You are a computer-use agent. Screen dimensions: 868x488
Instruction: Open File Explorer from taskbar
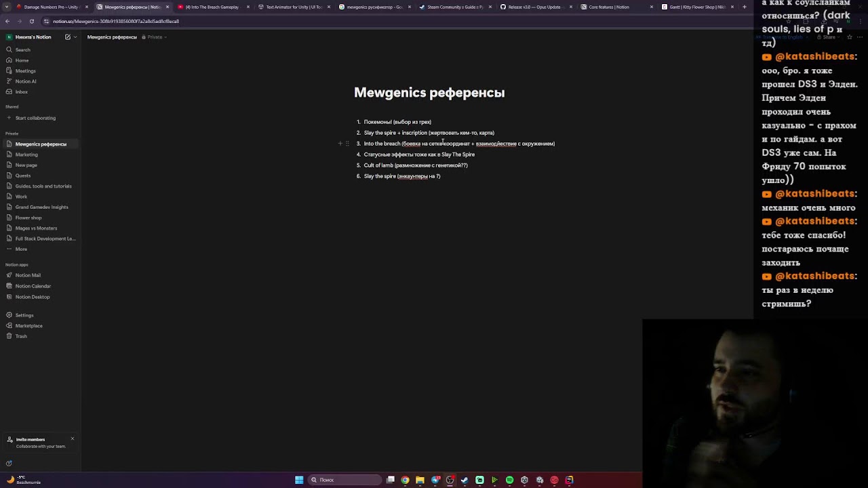(x=420, y=480)
